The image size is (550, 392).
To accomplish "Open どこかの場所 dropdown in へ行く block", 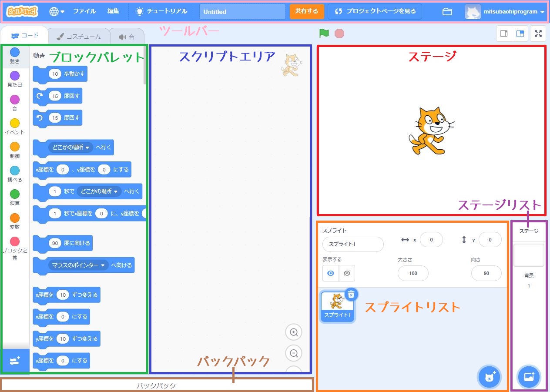I will [x=70, y=147].
